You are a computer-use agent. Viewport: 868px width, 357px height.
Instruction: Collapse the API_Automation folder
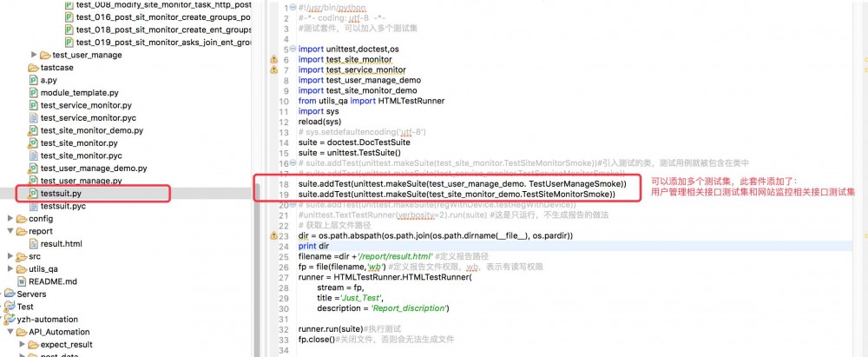pyautogui.click(x=10, y=332)
